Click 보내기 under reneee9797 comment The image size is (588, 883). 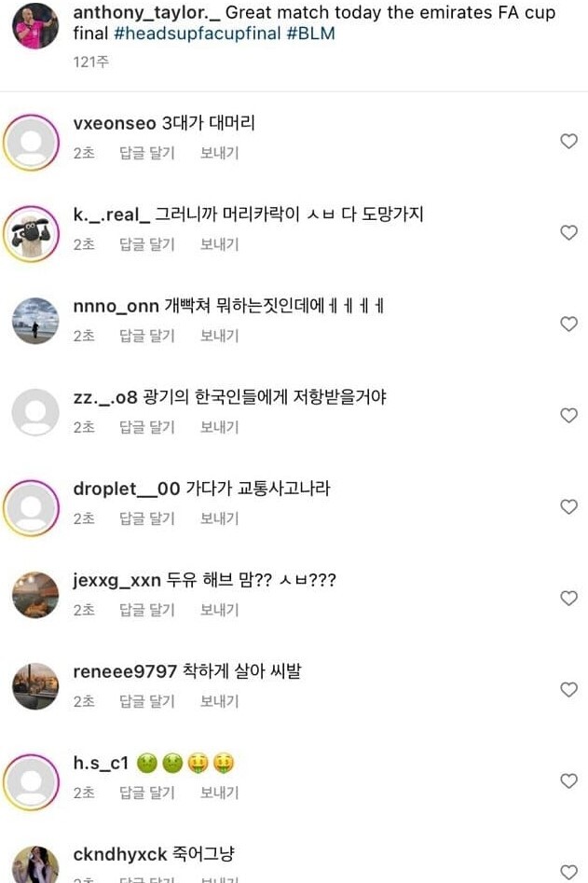[219, 701]
